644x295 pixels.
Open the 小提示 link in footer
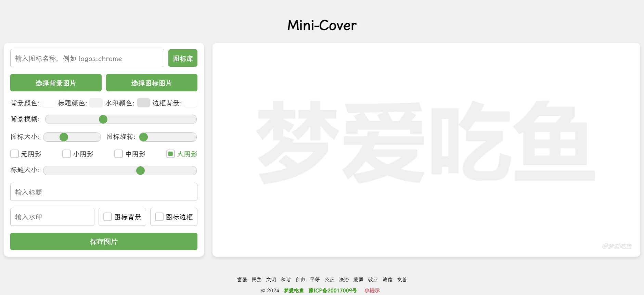(372, 290)
